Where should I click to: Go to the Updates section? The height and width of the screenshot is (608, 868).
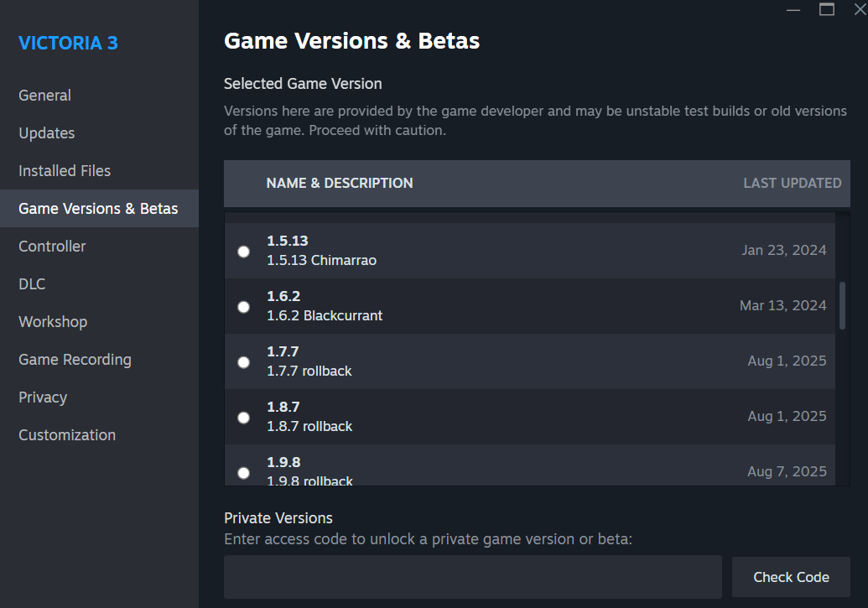coord(99,133)
